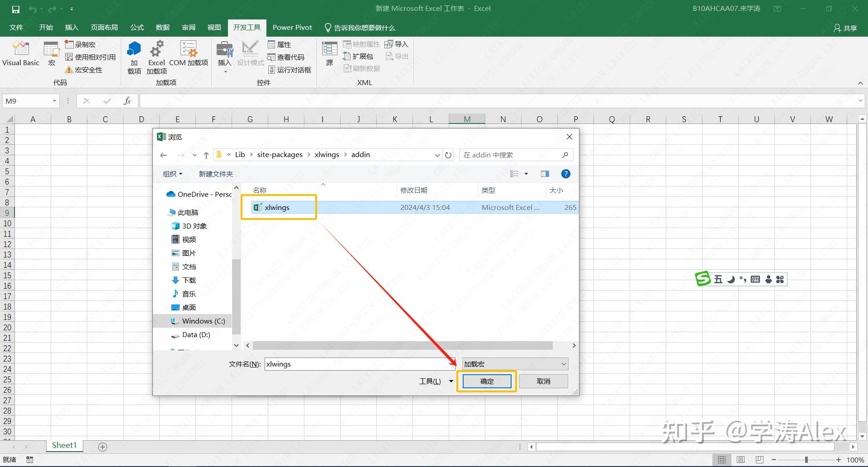Click the 确定 button

(487, 381)
